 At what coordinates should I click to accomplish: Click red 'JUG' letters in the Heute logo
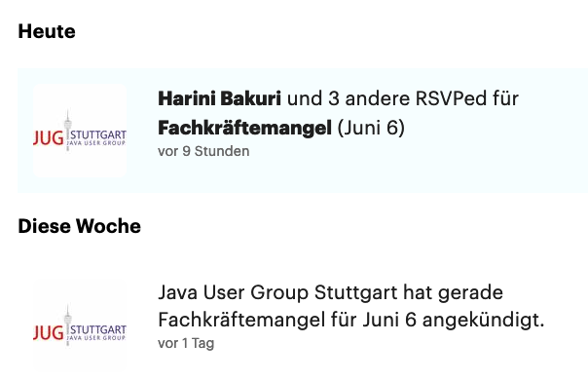[x=49, y=138]
